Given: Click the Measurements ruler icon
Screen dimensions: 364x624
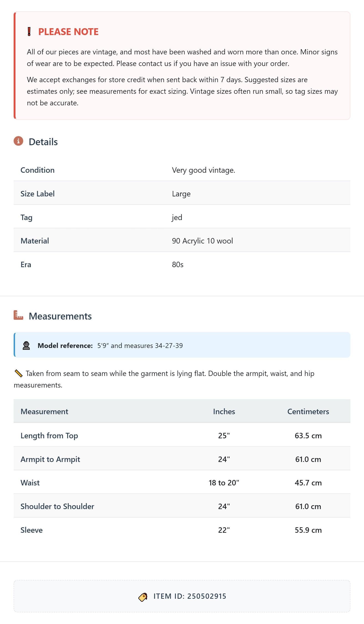Looking at the screenshot, I should [x=18, y=315].
